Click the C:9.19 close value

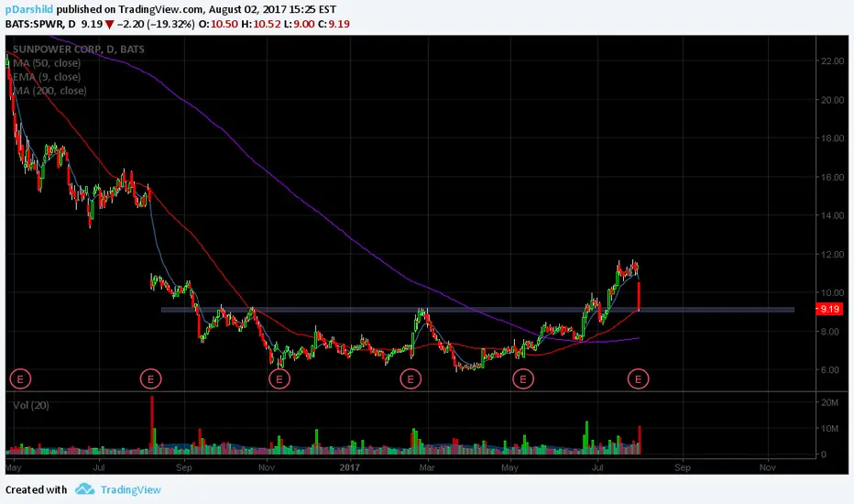334,24
